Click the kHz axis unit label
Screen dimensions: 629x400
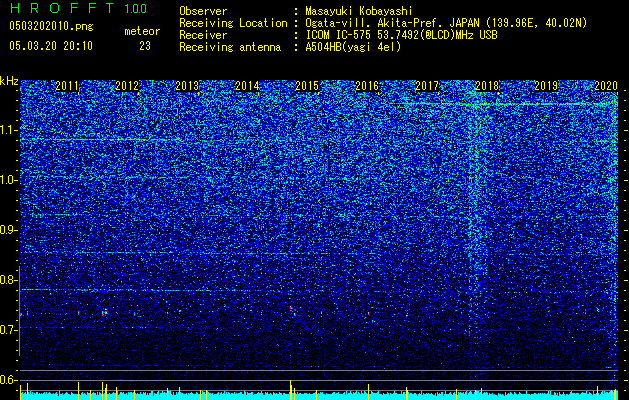(9, 81)
